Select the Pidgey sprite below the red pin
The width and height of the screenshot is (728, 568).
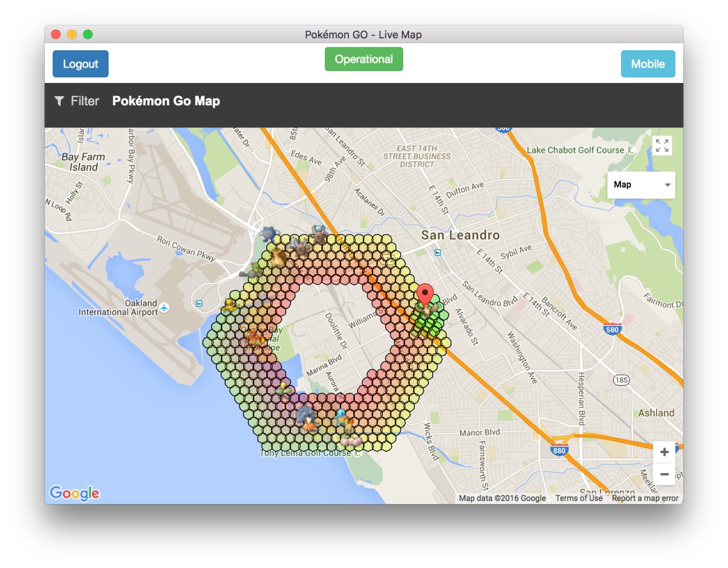click(x=428, y=309)
